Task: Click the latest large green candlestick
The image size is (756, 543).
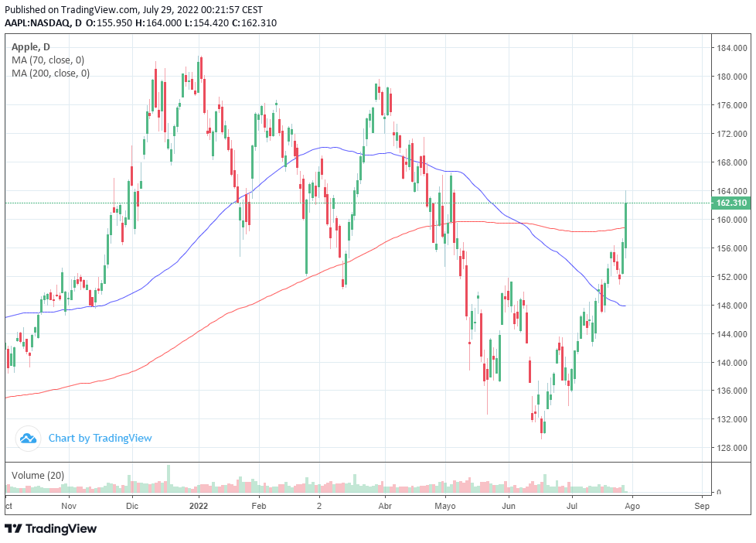Action: point(626,225)
